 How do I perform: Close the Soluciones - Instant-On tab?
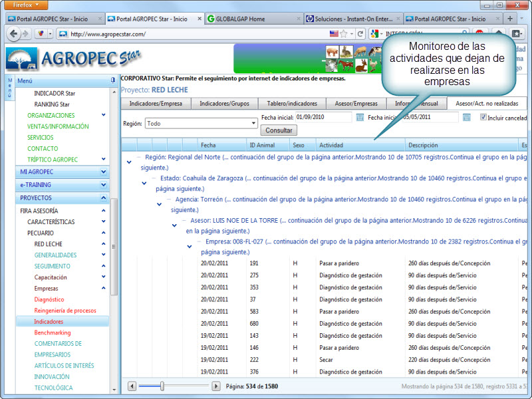(398, 19)
